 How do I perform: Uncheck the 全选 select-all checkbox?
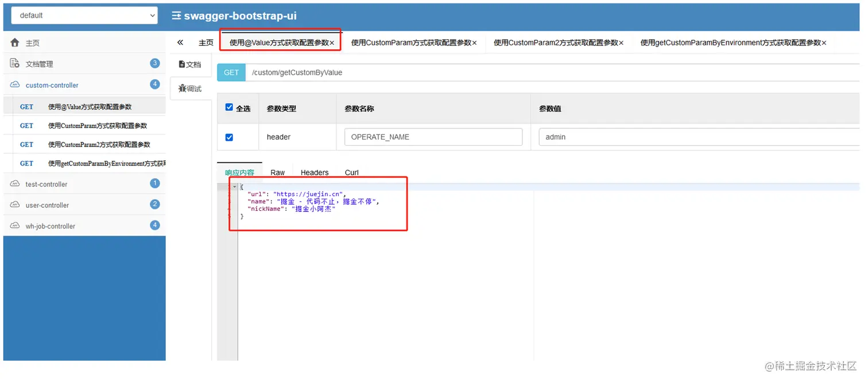(x=229, y=107)
